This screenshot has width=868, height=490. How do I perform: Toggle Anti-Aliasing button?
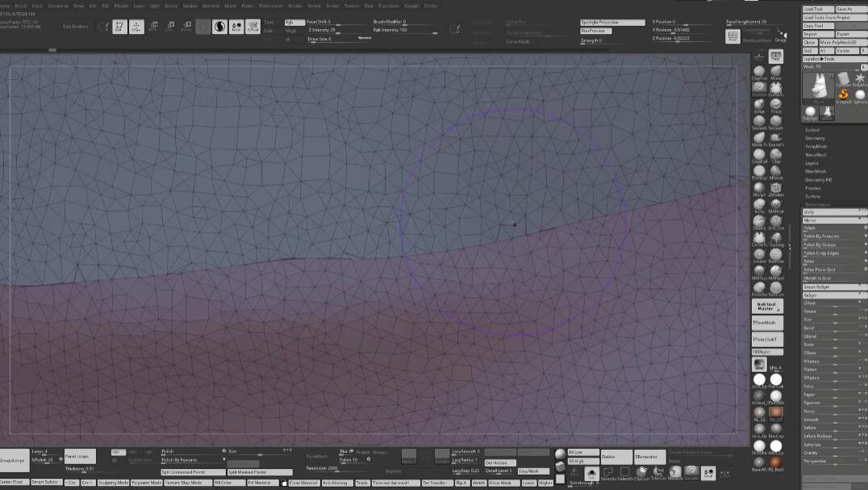point(336,483)
